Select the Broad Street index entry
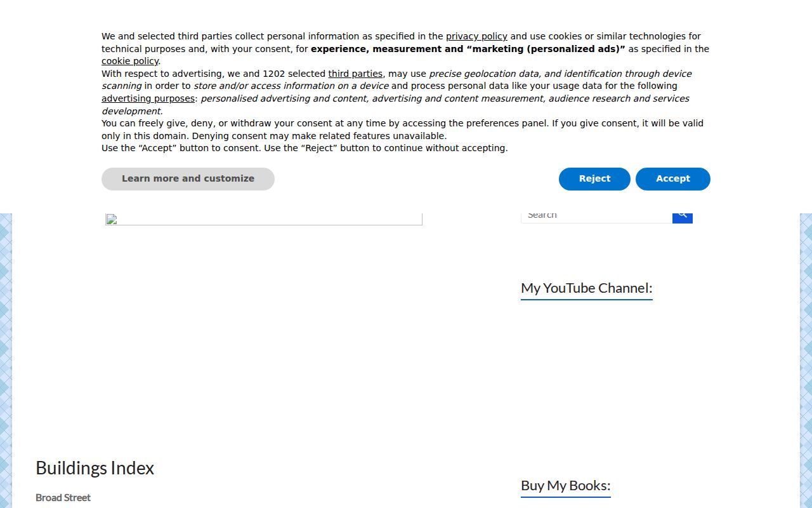The width and height of the screenshot is (812, 508). point(63,498)
